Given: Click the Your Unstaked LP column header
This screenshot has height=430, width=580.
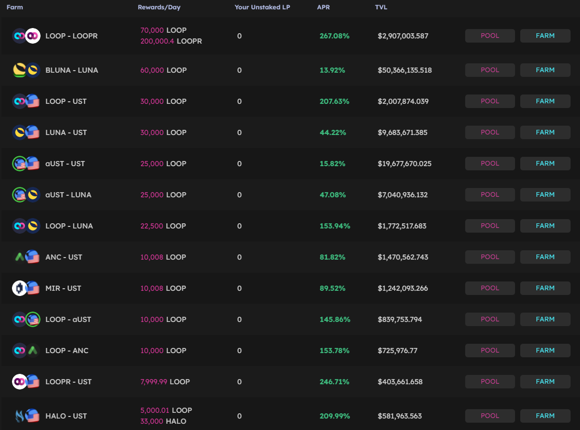Looking at the screenshot, I should (262, 7).
